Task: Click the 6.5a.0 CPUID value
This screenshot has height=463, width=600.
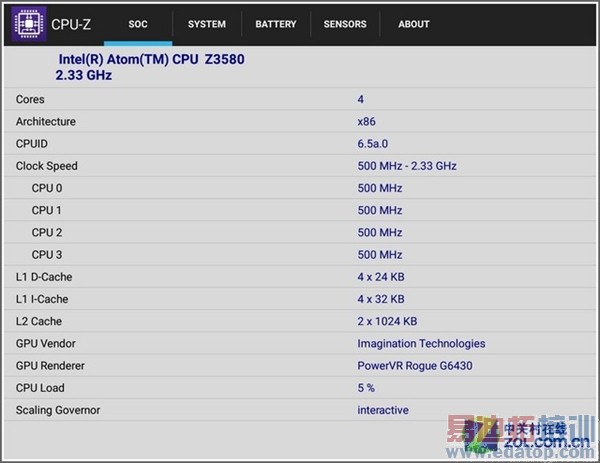Action: [373, 144]
